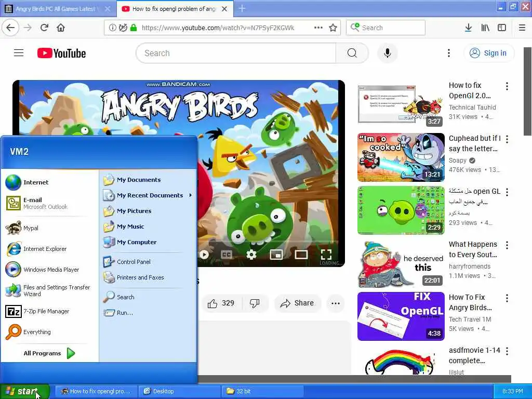Reload the page with the refresh icon

click(x=44, y=28)
